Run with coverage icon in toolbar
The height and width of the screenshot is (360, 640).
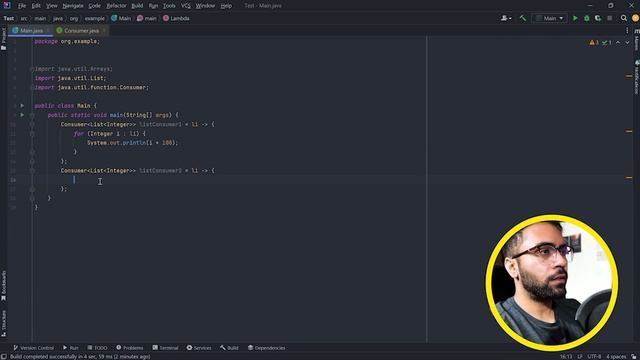598,18
